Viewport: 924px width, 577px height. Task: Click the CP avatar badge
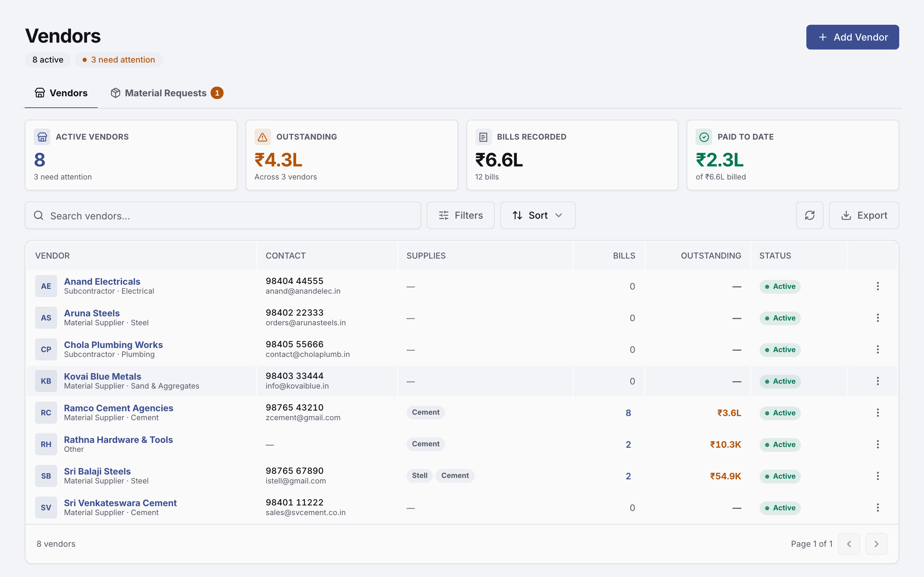tap(46, 350)
